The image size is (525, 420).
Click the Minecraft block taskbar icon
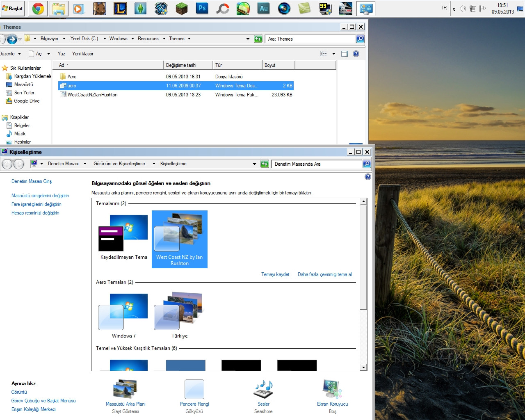click(181, 8)
